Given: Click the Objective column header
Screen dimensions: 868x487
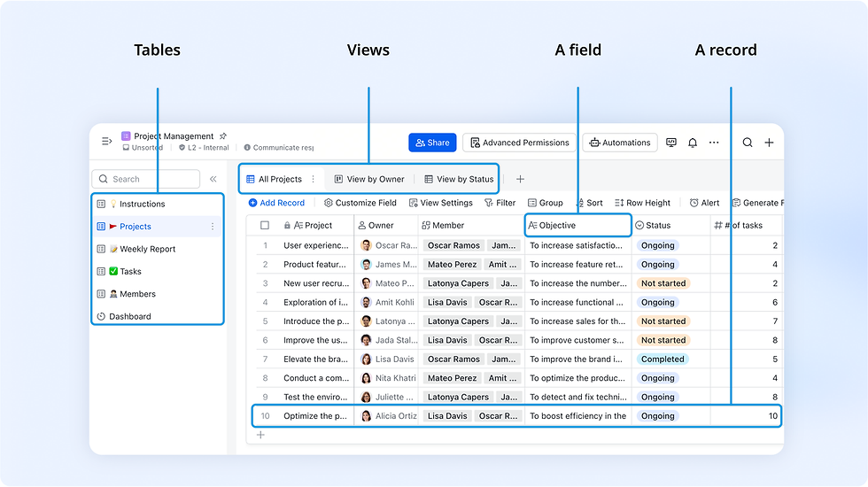Looking at the screenshot, I should tap(577, 225).
